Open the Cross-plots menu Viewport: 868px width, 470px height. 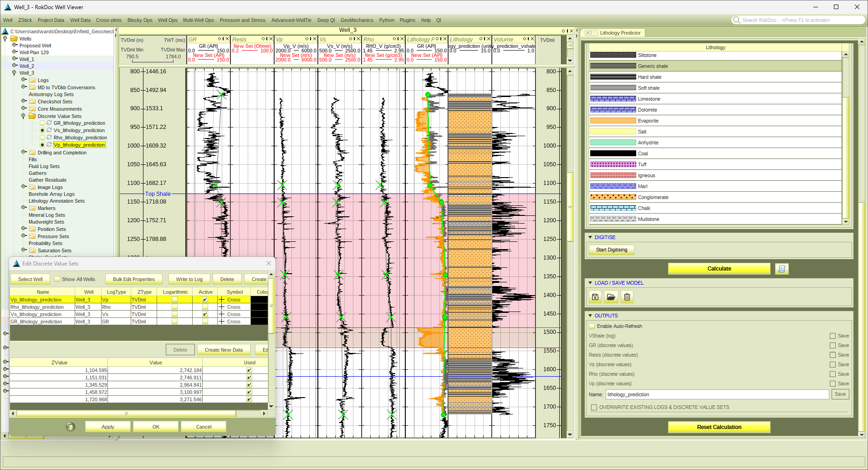pos(108,20)
